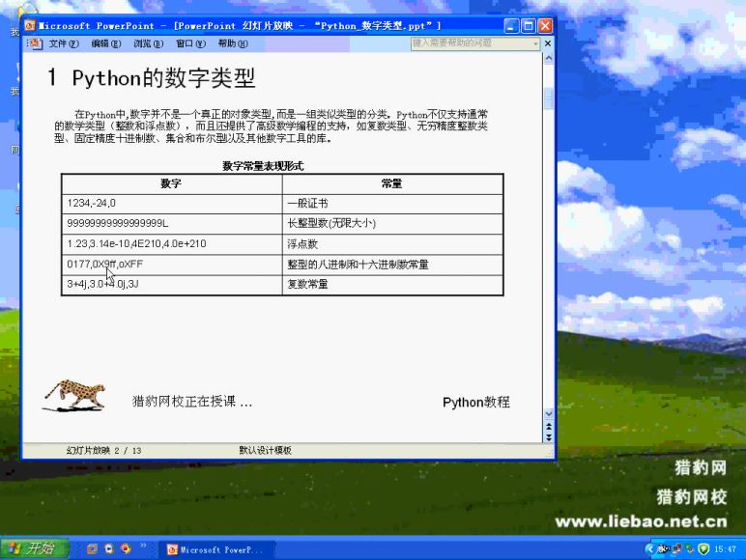Click the green shield security tray icon
Screen dimensions: 746x560
click(703, 549)
